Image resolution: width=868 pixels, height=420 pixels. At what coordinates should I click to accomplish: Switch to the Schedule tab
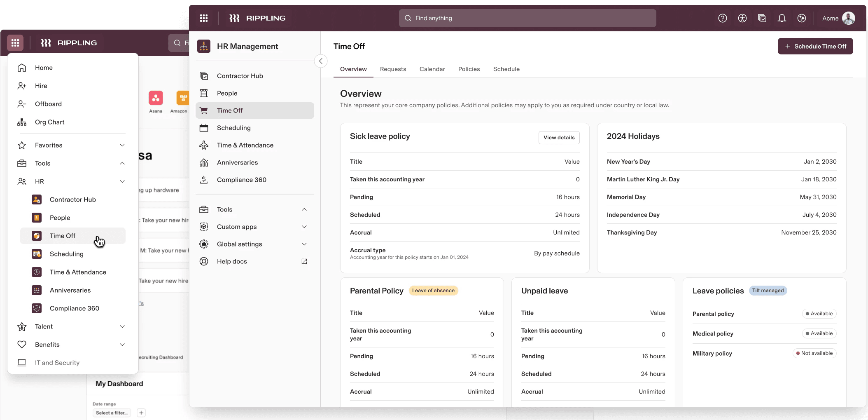506,69
